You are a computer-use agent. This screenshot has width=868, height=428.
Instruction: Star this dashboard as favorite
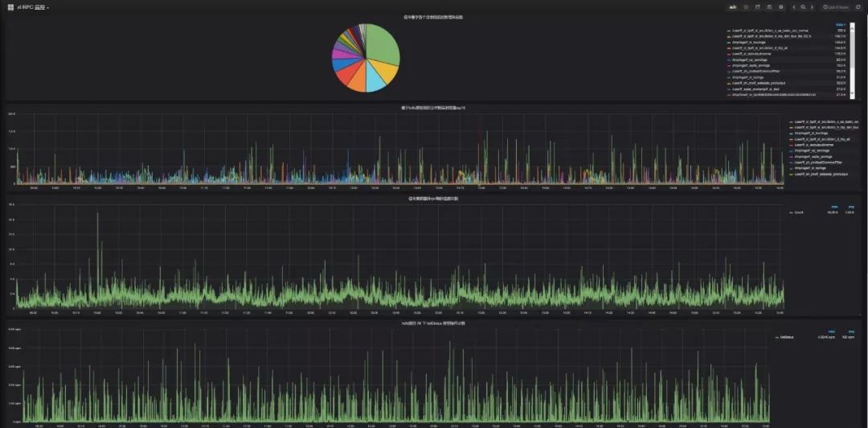pos(746,7)
